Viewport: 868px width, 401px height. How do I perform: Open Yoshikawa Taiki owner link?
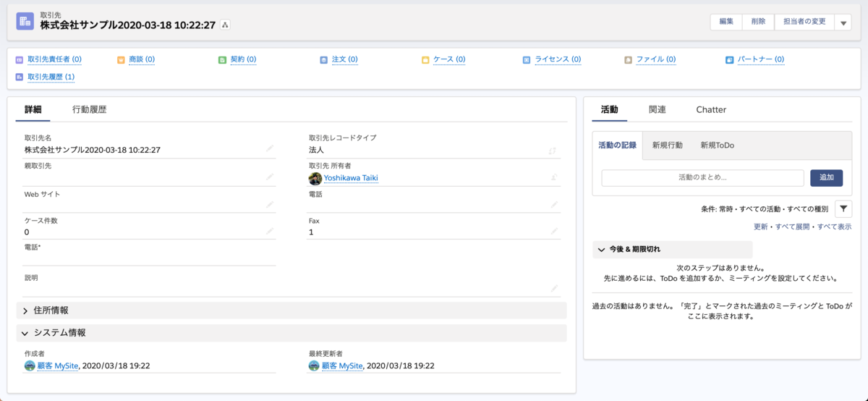point(351,178)
